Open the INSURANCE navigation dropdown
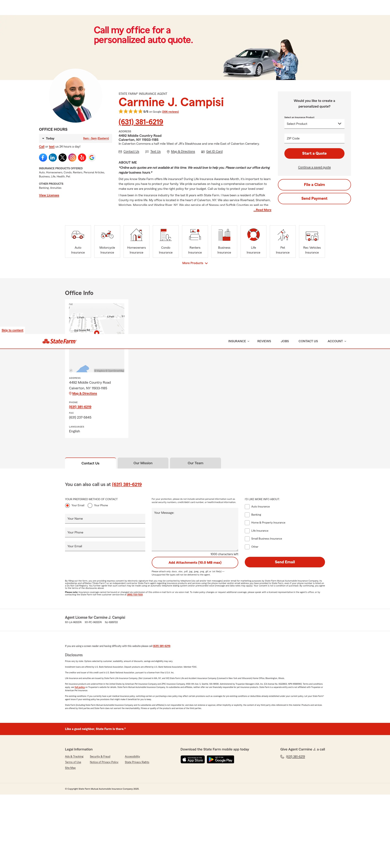This screenshot has width=390, height=868. 239,341
